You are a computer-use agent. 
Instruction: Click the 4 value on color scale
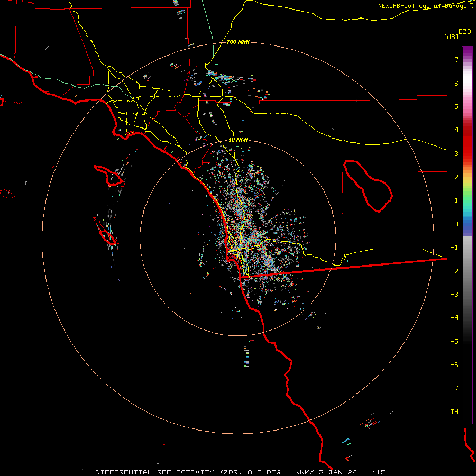pyautogui.click(x=456, y=130)
